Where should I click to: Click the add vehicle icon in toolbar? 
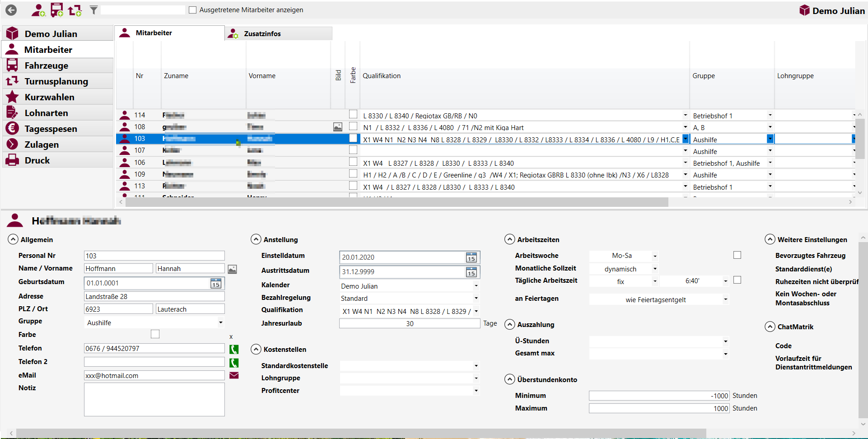[57, 10]
